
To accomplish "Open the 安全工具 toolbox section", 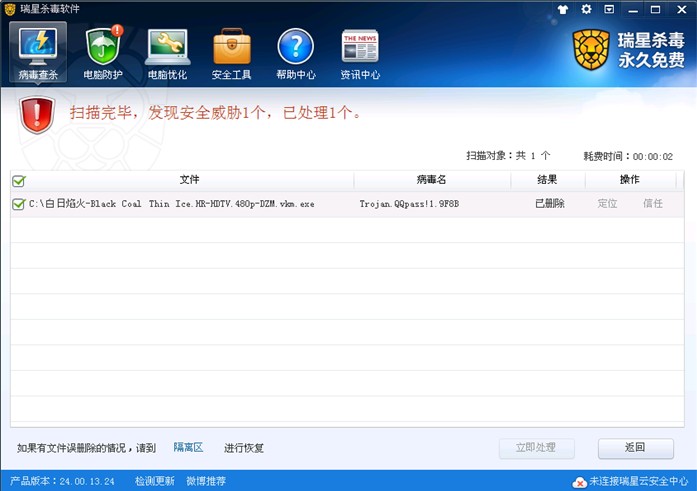I will 231,53.
